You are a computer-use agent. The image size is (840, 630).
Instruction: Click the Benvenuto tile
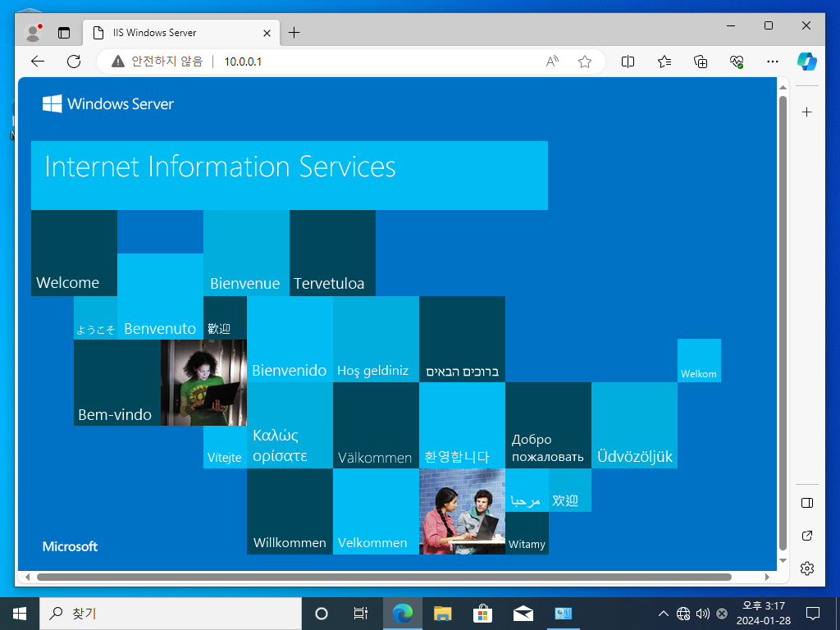[x=160, y=296]
